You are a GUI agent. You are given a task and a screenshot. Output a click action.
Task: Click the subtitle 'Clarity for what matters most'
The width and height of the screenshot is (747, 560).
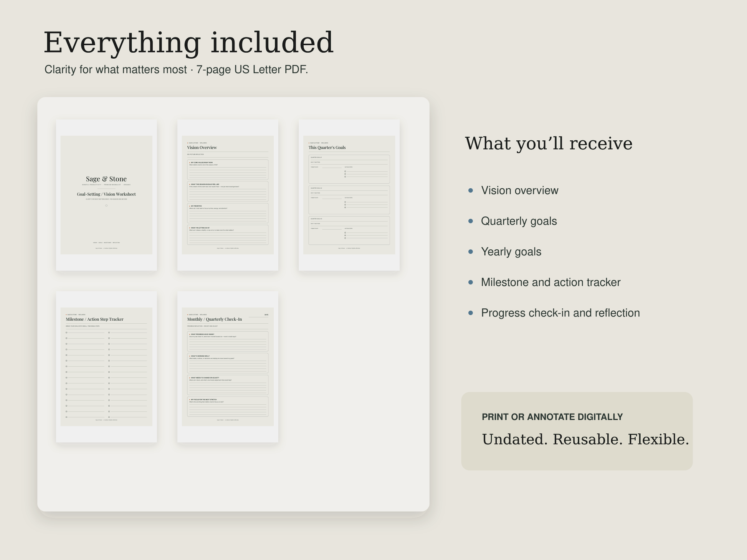click(x=116, y=69)
